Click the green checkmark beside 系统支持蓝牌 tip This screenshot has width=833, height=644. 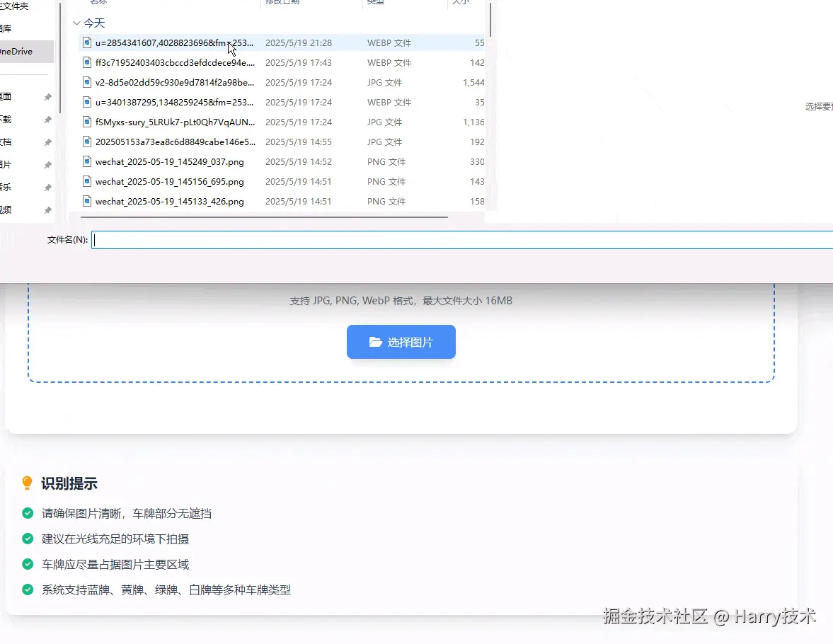tap(27, 589)
